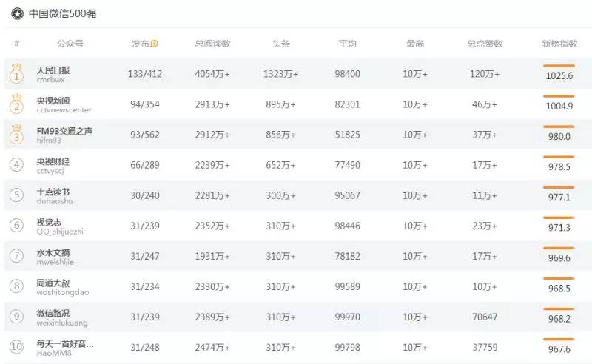
Task: Click the 66/289 publish count
Action: (145, 165)
